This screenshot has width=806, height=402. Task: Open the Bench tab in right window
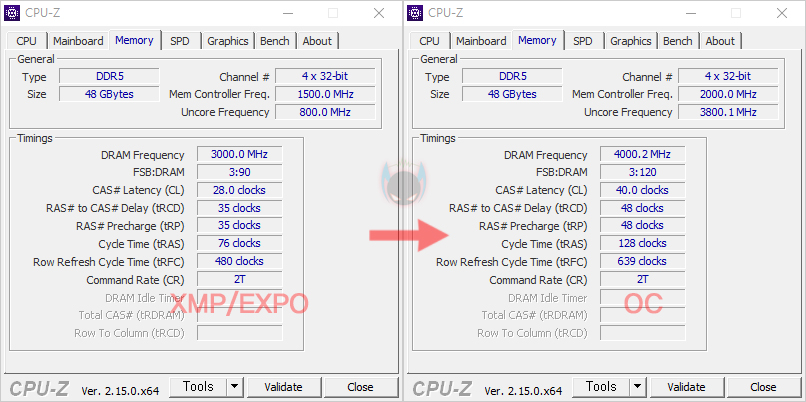click(677, 41)
